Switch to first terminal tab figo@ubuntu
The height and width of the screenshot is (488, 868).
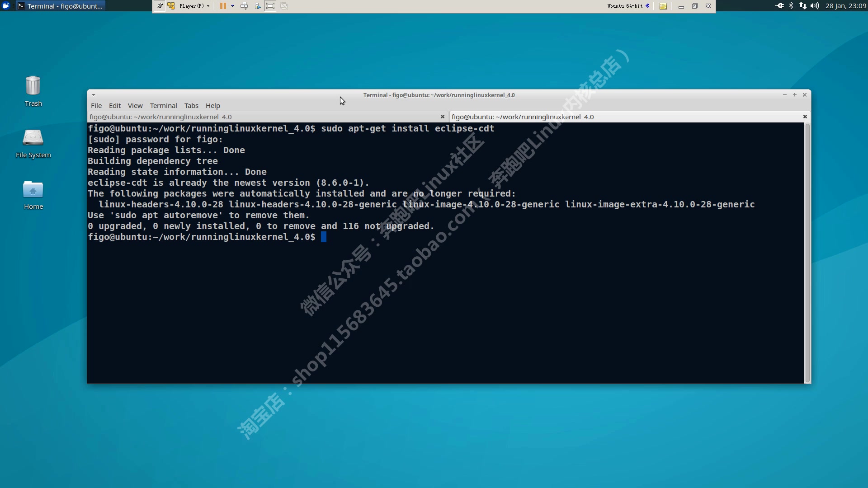point(160,116)
